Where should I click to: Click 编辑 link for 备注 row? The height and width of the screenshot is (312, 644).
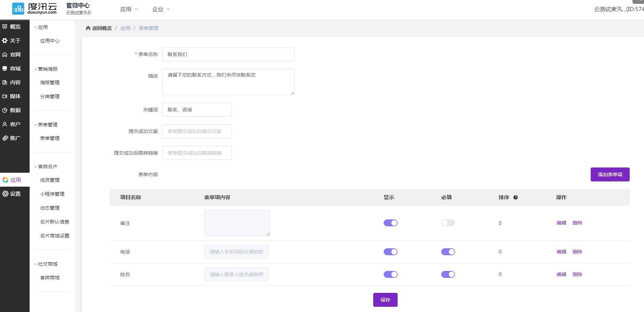[561, 223]
